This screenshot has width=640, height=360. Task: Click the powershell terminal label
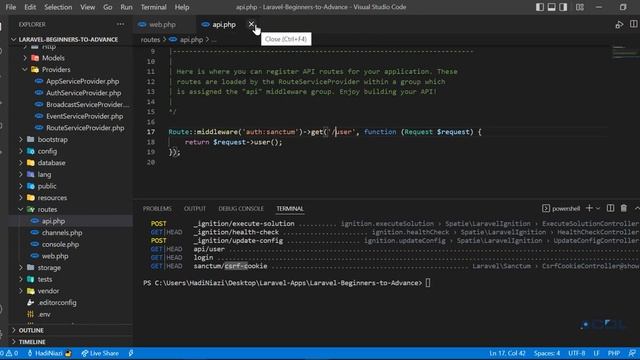(561, 209)
